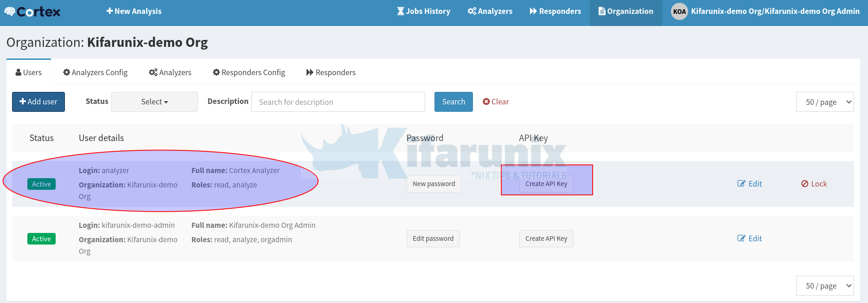
Task: Click the Organization: Kifarunix-demo Org heading
Action: pos(107,42)
